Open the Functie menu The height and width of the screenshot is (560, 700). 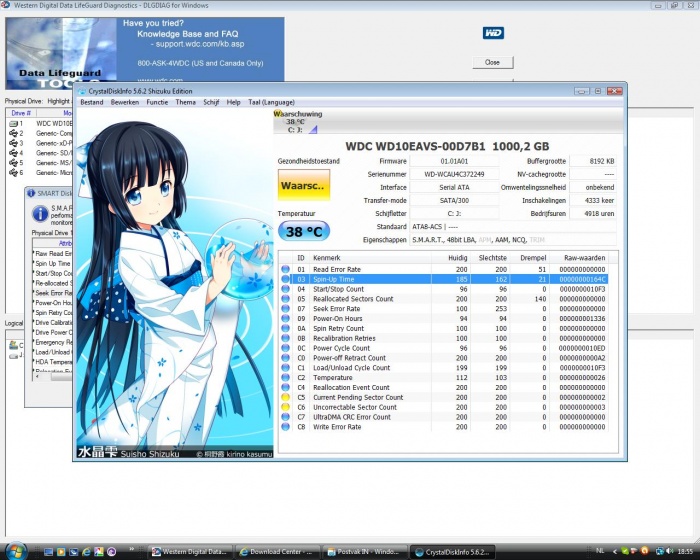[x=157, y=102]
